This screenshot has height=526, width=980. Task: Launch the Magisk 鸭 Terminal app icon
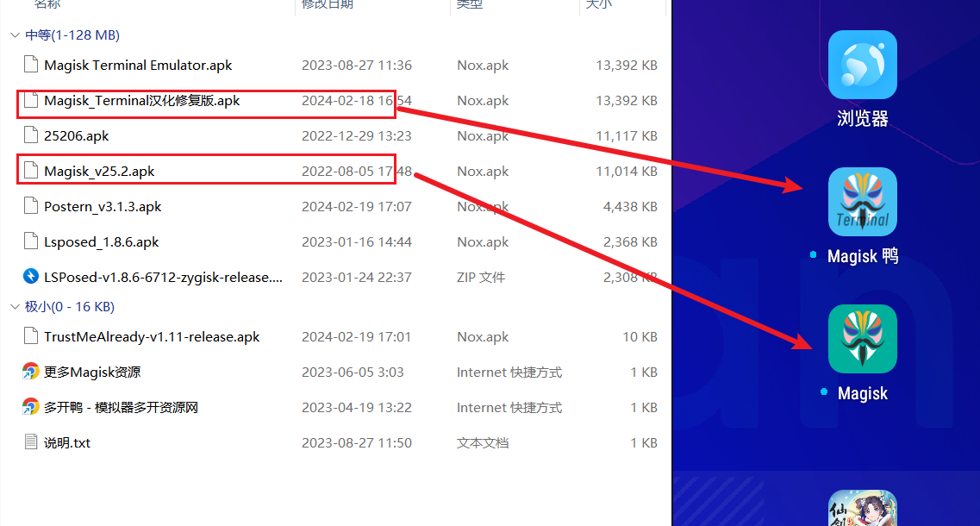(863, 202)
